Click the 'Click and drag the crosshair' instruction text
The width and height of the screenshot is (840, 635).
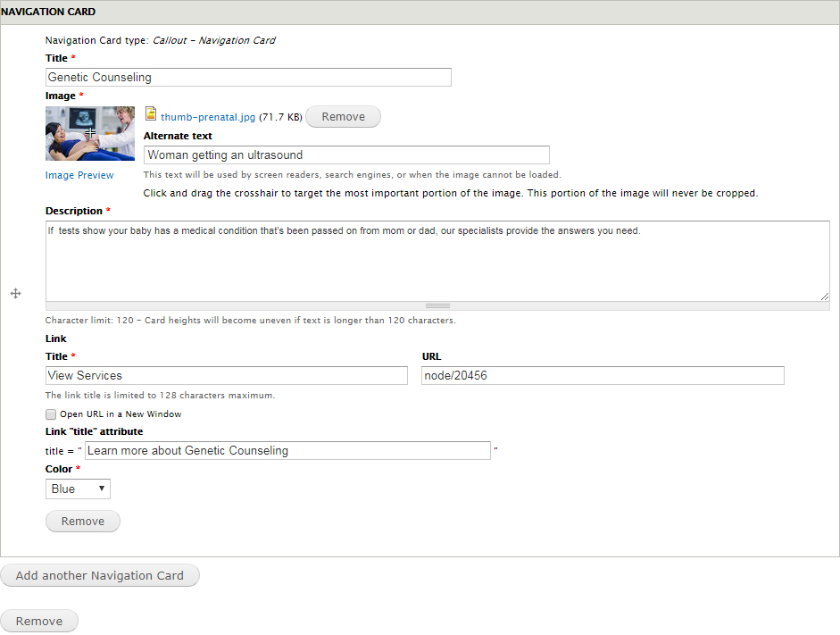click(451, 193)
